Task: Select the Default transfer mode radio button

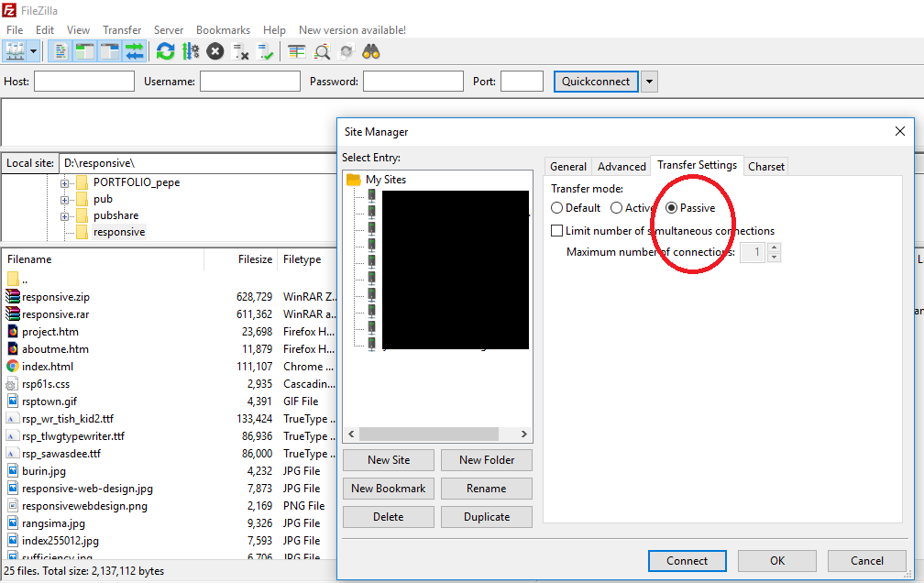Action: click(x=557, y=208)
